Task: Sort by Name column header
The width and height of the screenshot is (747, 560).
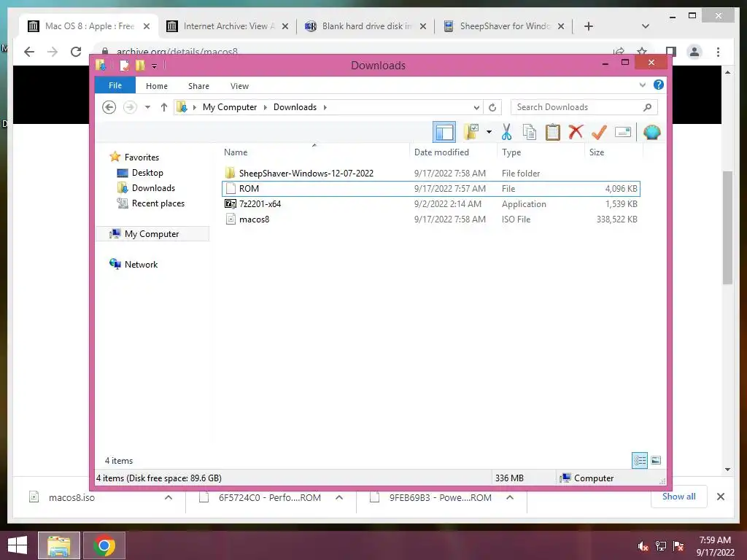Action: [x=236, y=152]
